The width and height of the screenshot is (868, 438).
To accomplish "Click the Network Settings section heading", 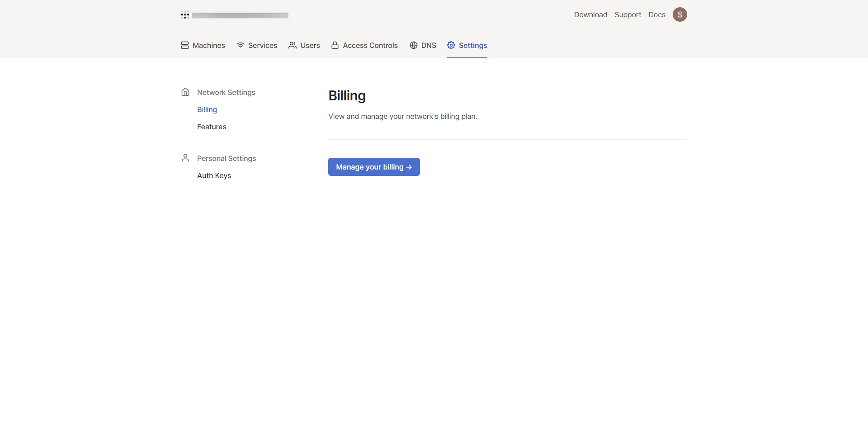I will tap(226, 92).
